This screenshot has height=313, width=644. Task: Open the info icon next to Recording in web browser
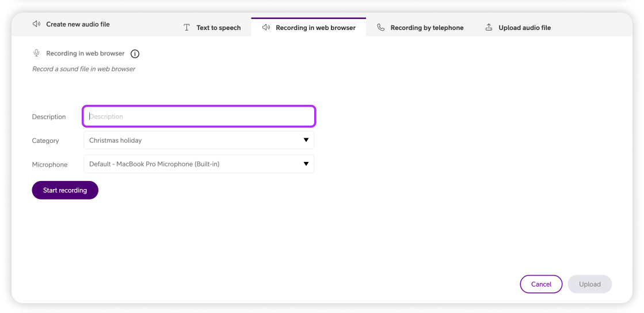pos(135,54)
